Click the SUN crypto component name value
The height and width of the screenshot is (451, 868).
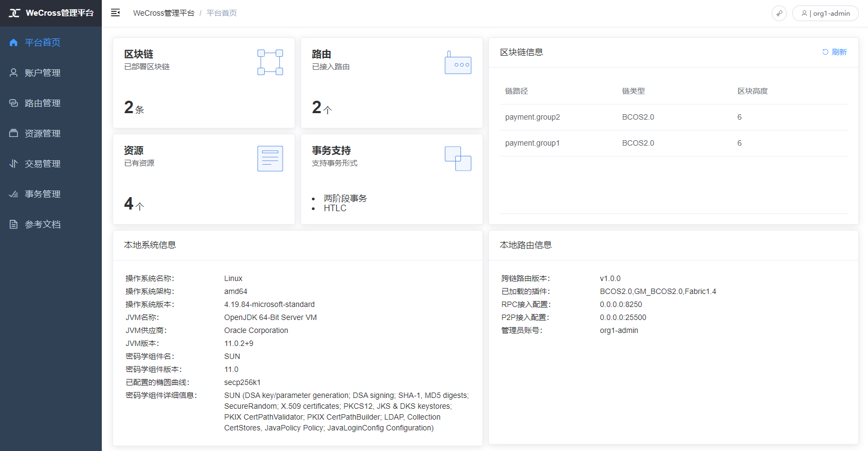coord(232,356)
